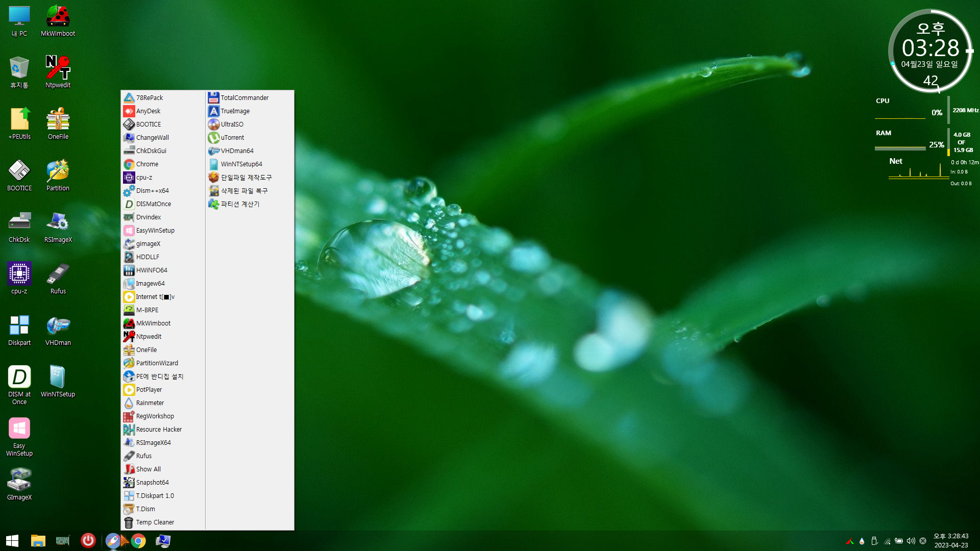This screenshot has height=551, width=980.
Task: Select PartitionWizard in the menu
Action: 163,363
